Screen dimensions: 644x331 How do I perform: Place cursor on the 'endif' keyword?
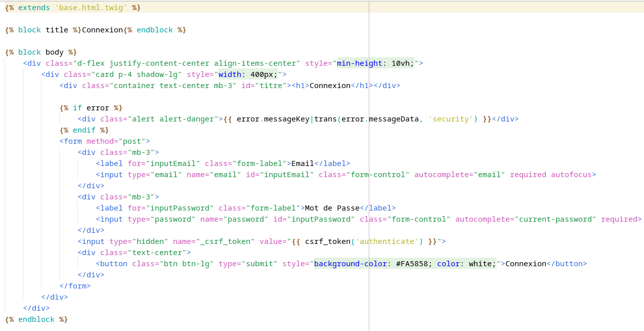tap(83, 130)
